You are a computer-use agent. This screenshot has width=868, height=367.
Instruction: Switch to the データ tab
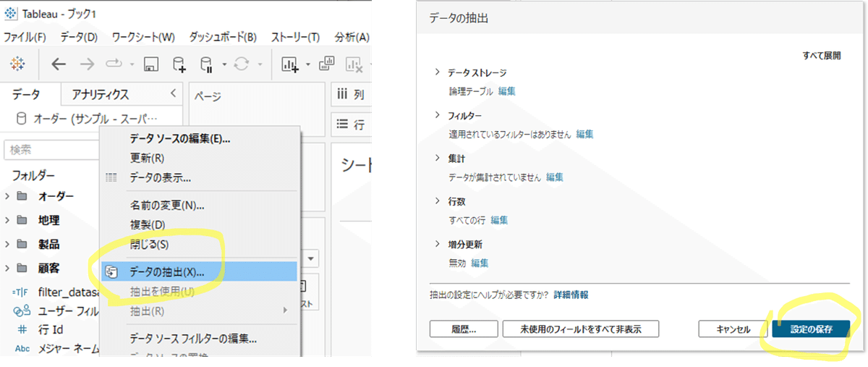(x=26, y=94)
